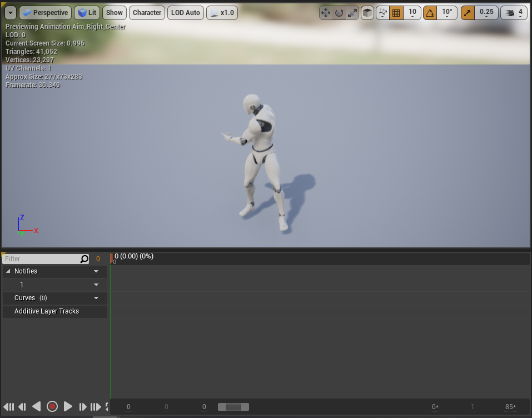This screenshot has height=418, width=532.
Task: Click the 'Previewing Animation Aim_Right_Center' text
Action: (66, 27)
